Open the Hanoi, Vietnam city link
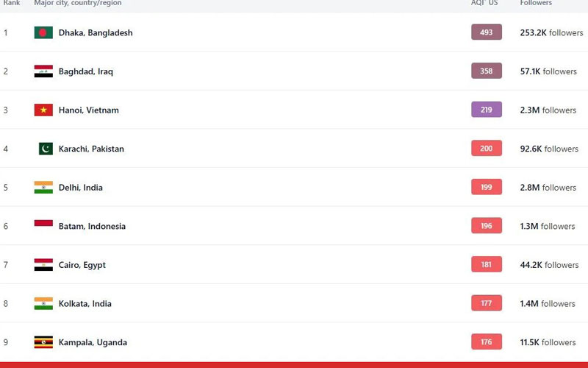Viewport: 588px width, 368px height. [88, 110]
